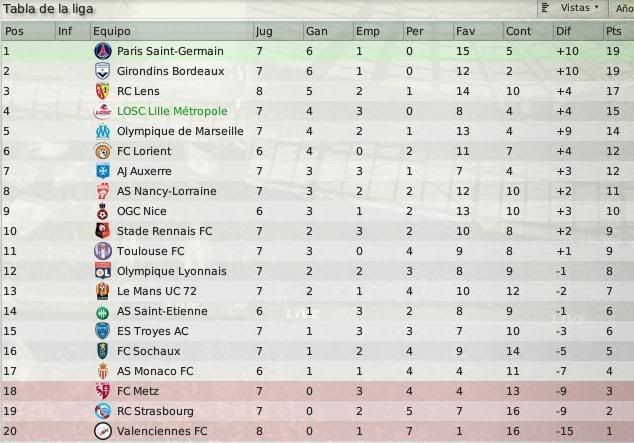Viewport: 634px width, 443px height.
Task: Click the Girondins Bordeaux club crest
Action: [x=103, y=71]
